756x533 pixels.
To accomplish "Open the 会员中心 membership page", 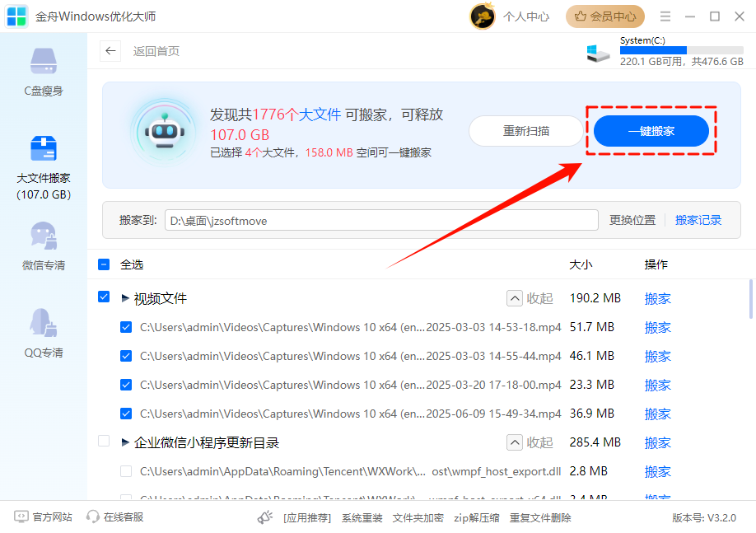I will [x=605, y=16].
